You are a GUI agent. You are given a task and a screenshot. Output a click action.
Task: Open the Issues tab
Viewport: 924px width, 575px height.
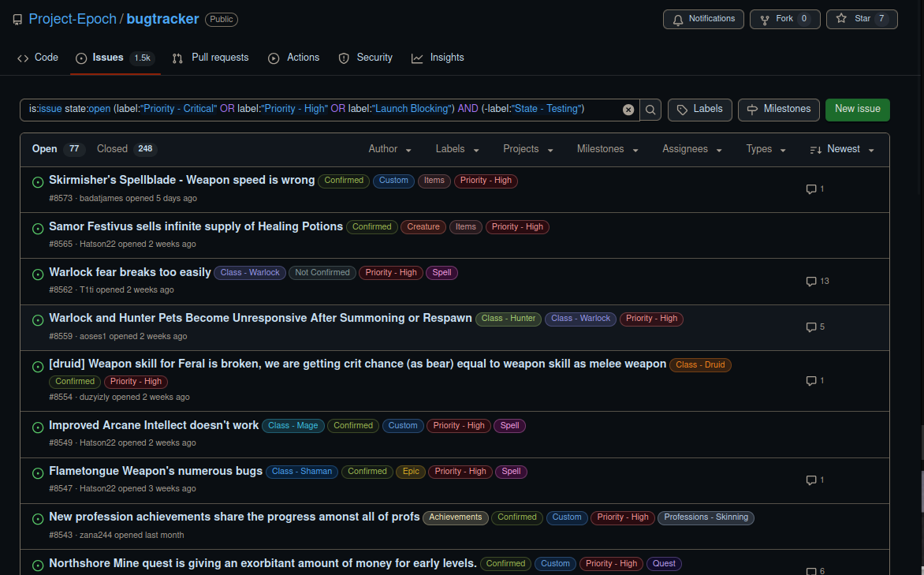tap(115, 58)
